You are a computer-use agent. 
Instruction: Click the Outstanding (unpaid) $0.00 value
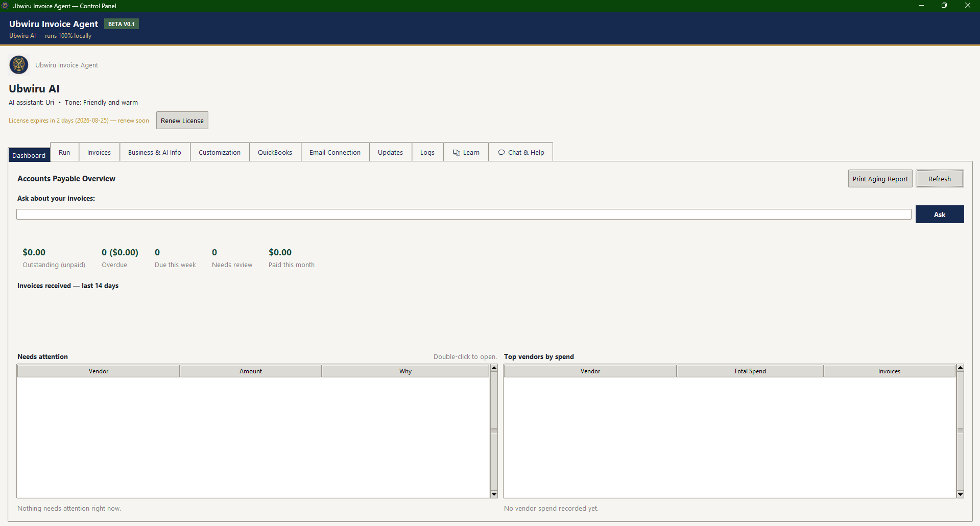click(x=34, y=252)
